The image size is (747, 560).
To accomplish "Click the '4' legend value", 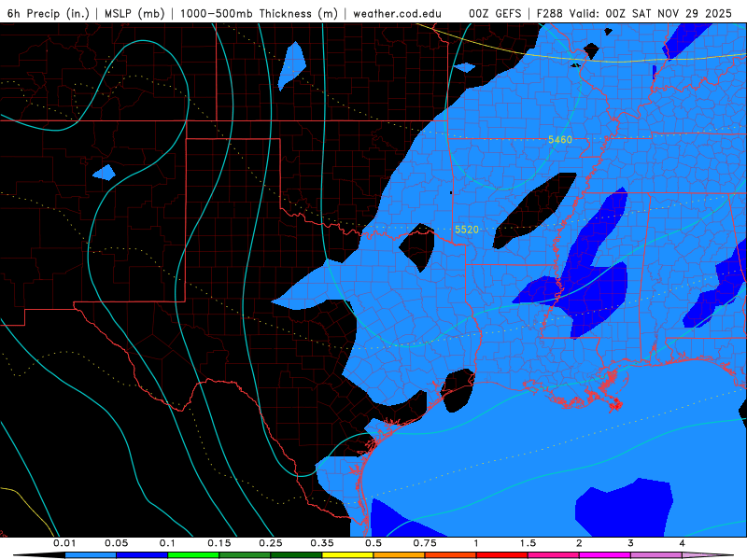I will tap(683, 543).
